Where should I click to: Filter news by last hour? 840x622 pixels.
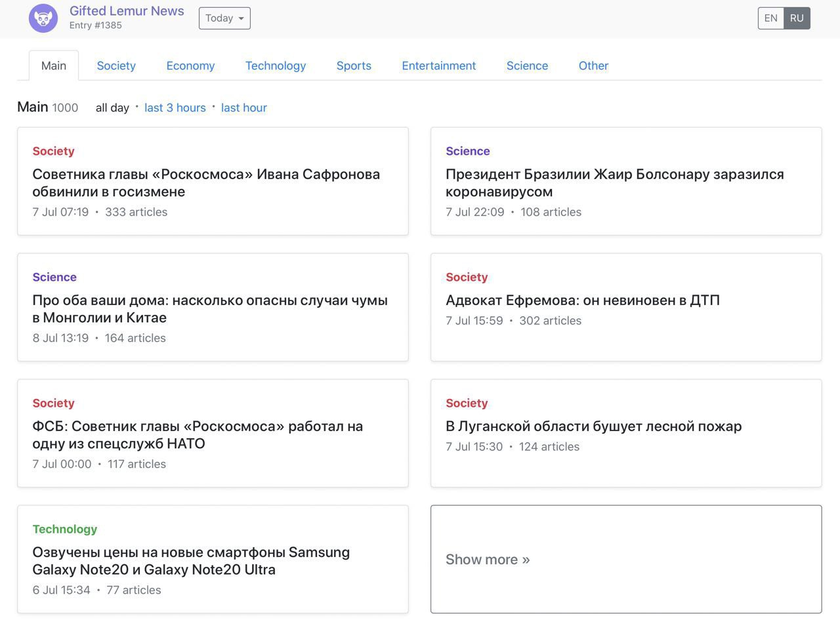pyautogui.click(x=244, y=108)
